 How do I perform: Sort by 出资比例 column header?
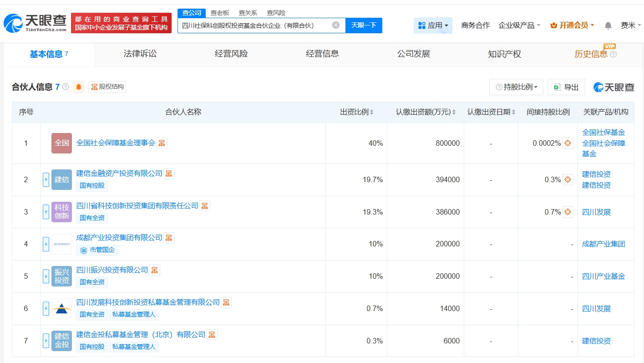pyautogui.click(x=356, y=112)
